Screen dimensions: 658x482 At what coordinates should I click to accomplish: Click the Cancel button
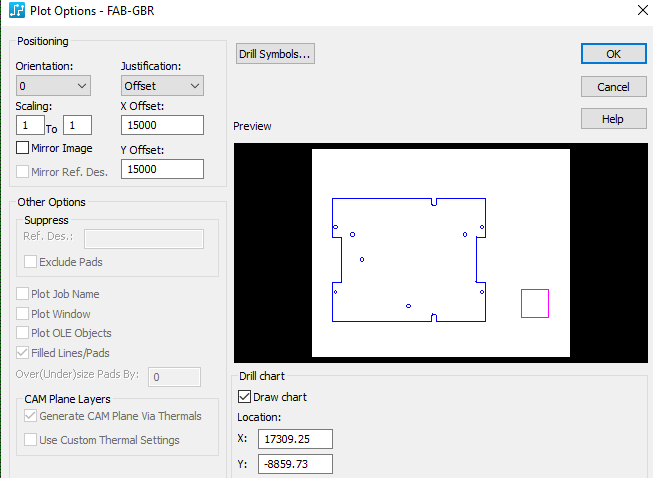[613, 87]
